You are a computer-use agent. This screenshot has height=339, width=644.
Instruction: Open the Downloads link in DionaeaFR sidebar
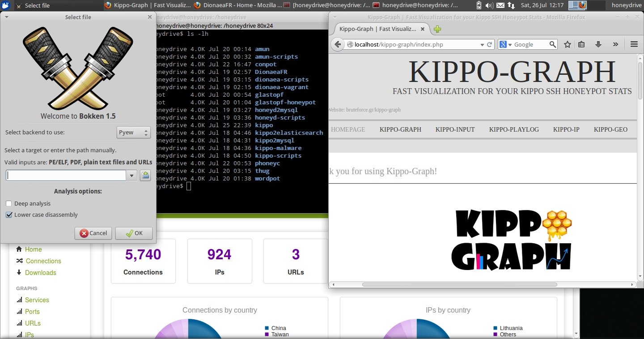pyautogui.click(x=41, y=273)
